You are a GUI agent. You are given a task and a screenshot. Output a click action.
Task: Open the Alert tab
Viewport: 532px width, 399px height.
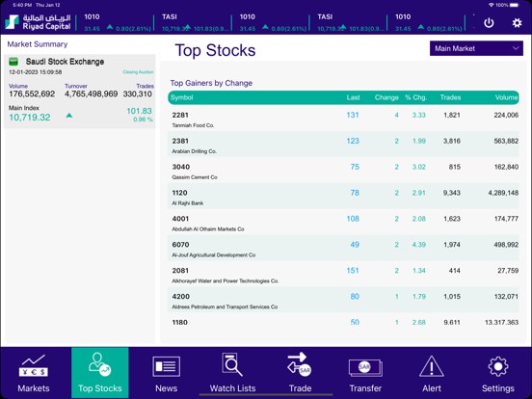click(x=432, y=373)
